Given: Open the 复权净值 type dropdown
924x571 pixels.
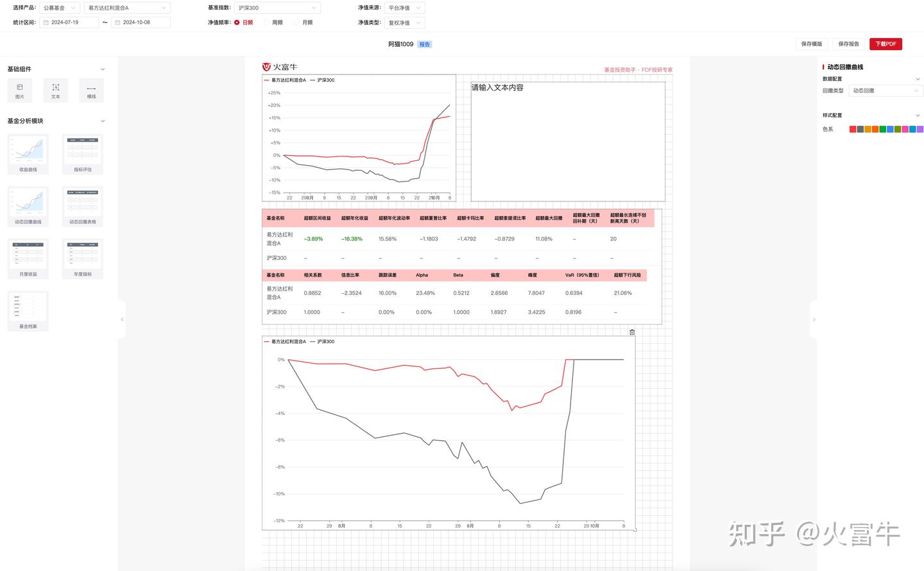Looking at the screenshot, I should 405,22.
